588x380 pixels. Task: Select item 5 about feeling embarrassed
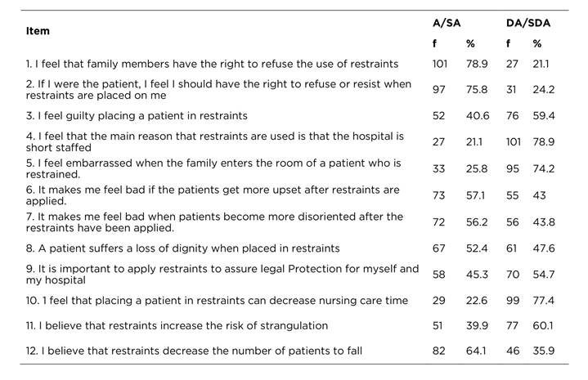point(213,169)
